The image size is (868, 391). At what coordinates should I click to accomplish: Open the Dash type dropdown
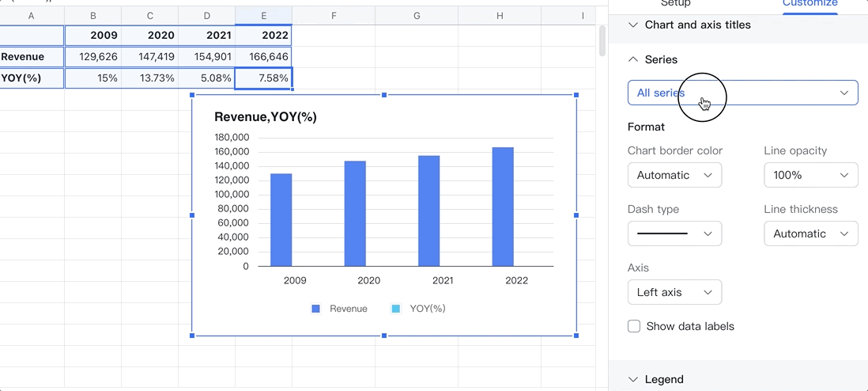[675, 233]
